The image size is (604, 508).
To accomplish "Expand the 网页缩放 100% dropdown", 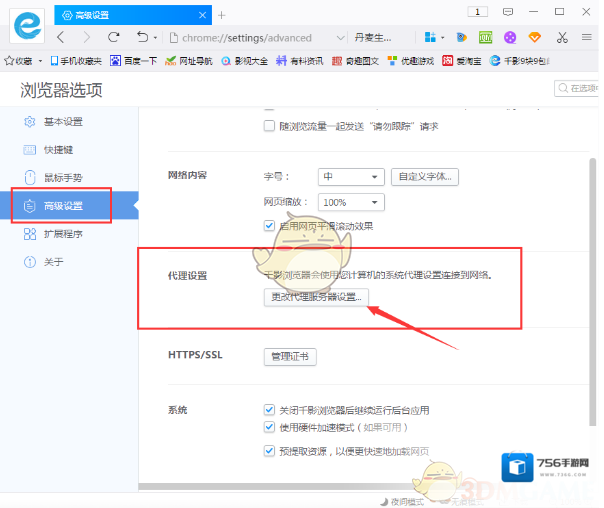I will (350, 202).
